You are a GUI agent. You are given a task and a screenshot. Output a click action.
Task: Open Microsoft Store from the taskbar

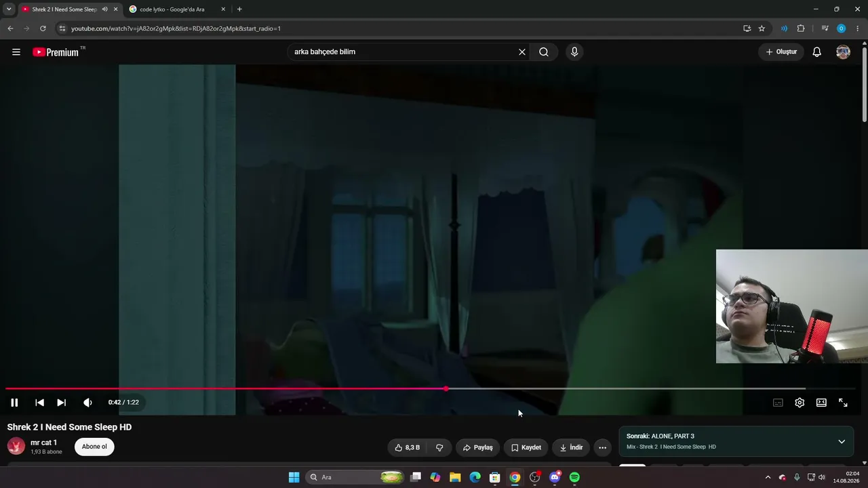495,477
